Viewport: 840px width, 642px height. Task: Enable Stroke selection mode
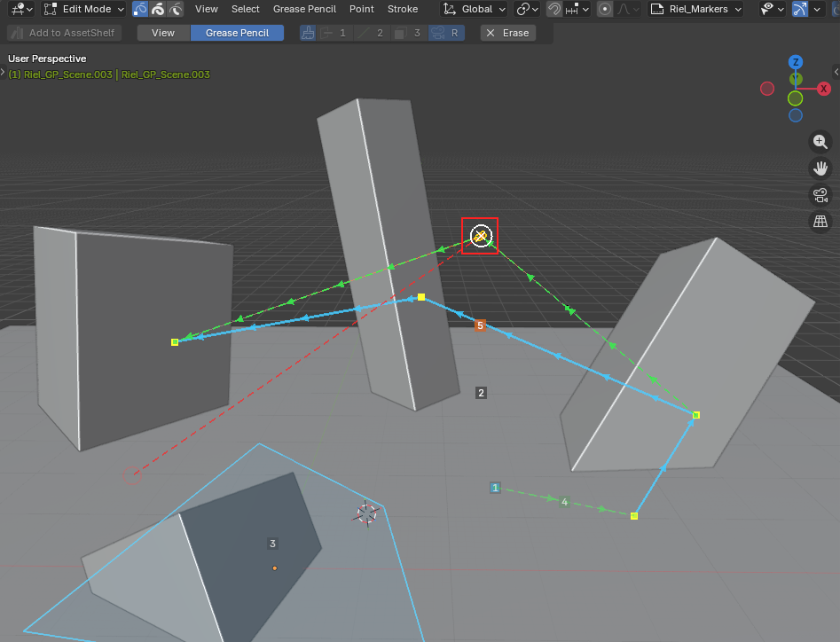(158, 9)
